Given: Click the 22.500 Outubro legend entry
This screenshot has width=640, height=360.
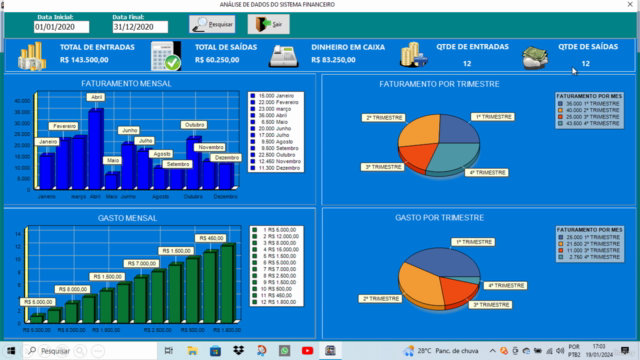Looking at the screenshot, I should pyautogui.click(x=276, y=155).
